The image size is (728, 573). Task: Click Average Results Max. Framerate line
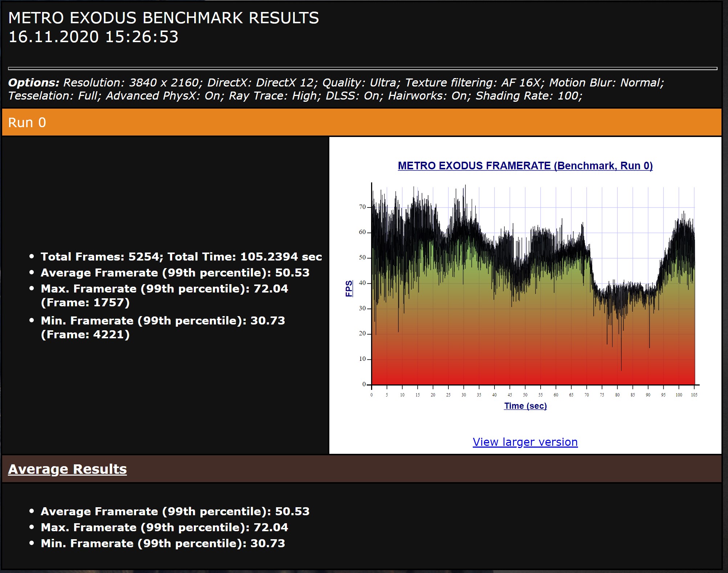coord(164,527)
